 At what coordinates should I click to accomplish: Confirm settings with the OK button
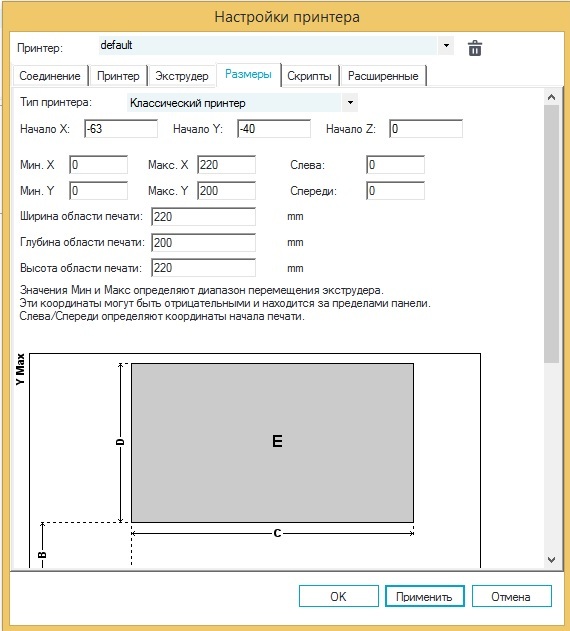(x=339, y=596)
